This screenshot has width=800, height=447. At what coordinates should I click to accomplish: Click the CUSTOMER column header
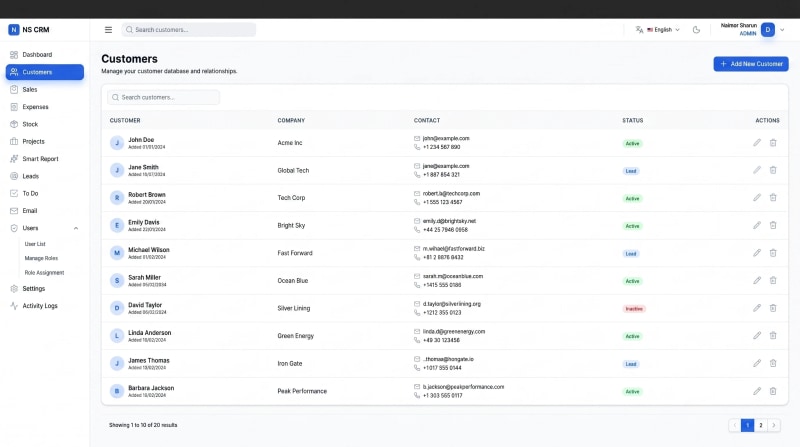click(125, 120)
